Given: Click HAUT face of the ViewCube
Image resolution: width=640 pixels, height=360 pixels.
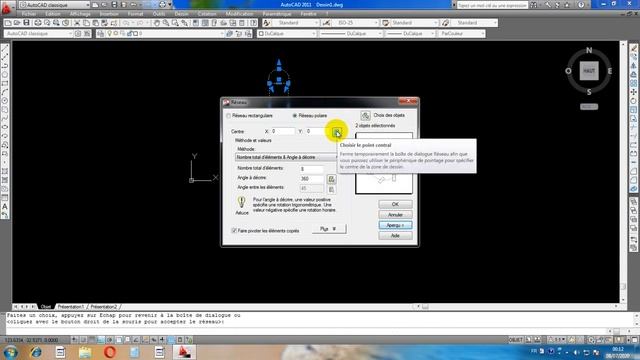Looking at the screenshot, I should click(589, 71).
